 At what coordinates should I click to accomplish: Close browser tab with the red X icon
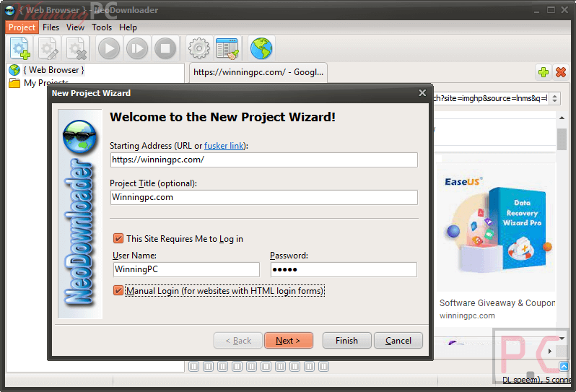[x=561, y=72]
